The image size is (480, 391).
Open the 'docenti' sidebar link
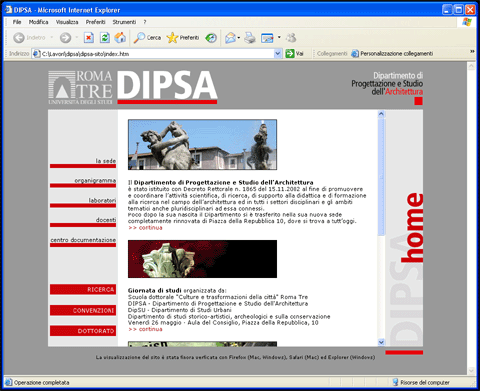pyautogui.click(x=106, y=220)
